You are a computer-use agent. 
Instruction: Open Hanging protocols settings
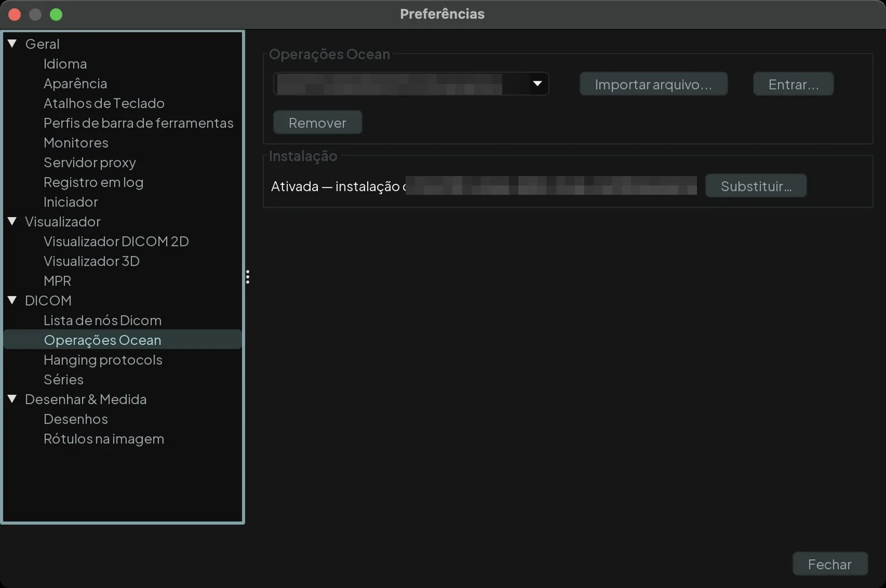(103, 360)
